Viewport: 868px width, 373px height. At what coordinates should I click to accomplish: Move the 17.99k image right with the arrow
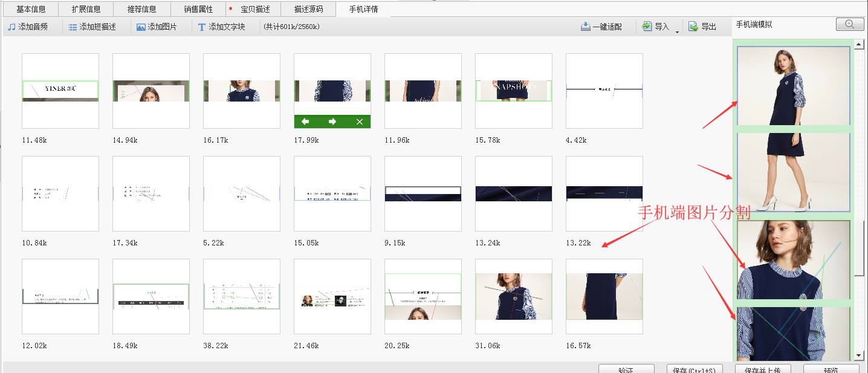coord(332,122)
